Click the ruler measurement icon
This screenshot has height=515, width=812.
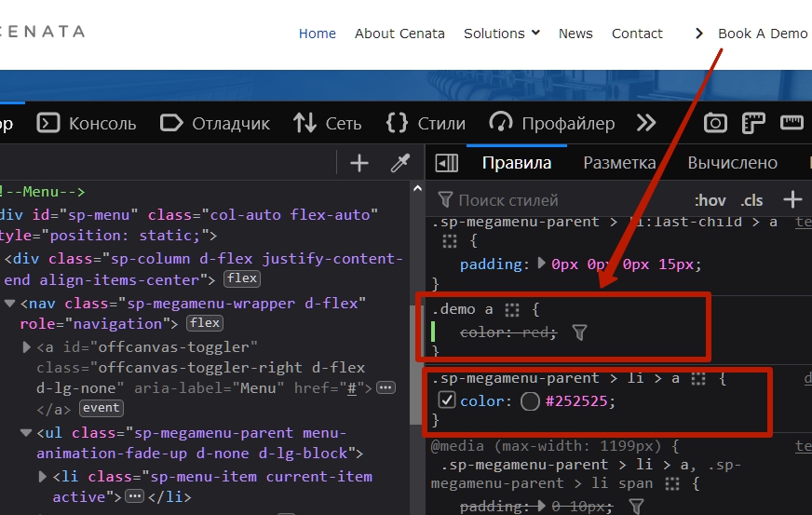pyautogui.click(x=792, y=123)
